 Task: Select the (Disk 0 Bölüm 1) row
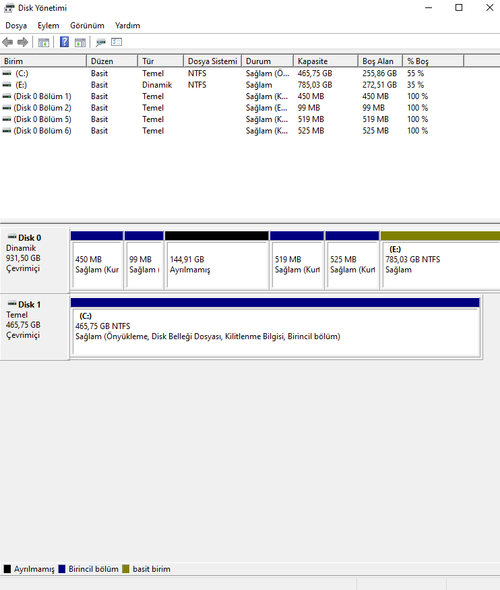[x=250, y=96]
